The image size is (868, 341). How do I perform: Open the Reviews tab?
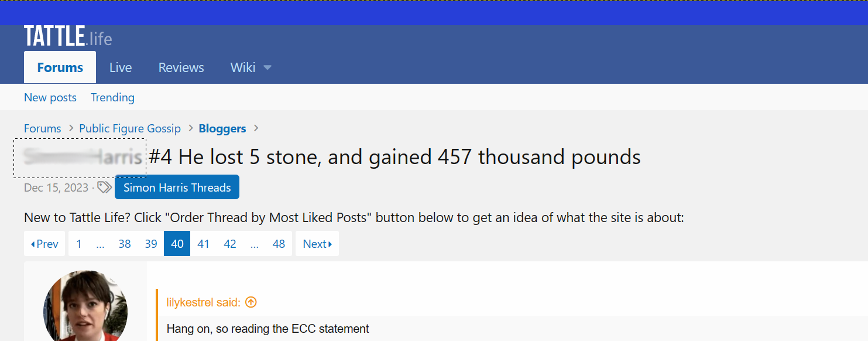[x=181, y=67]
